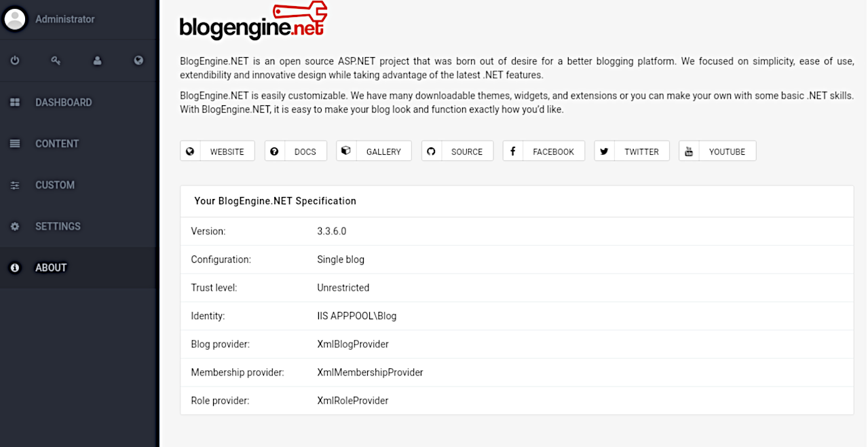The width and height of the screenshot is (868, 447).
Task: Click the 'Blog provider:' label
Action: [x=221, y=344]
